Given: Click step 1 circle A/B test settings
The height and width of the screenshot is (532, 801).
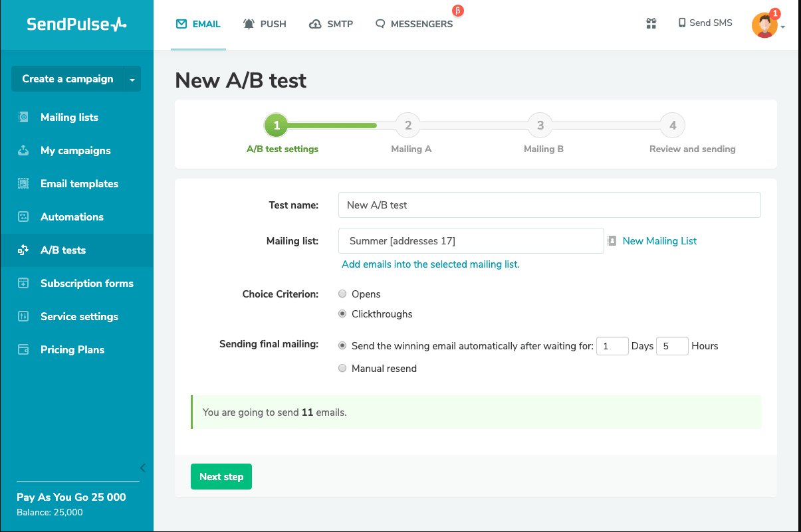Looking at the screenshot, I should 277,125.
